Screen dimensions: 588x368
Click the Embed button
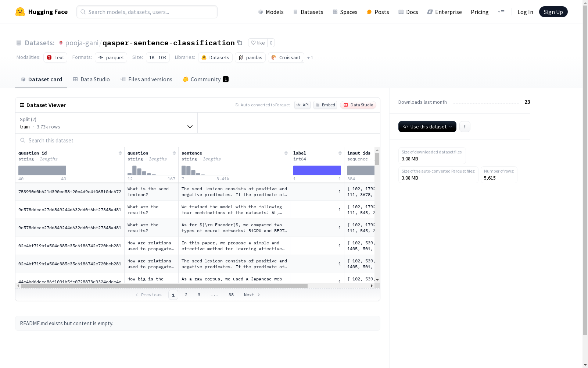pos(325,105)
